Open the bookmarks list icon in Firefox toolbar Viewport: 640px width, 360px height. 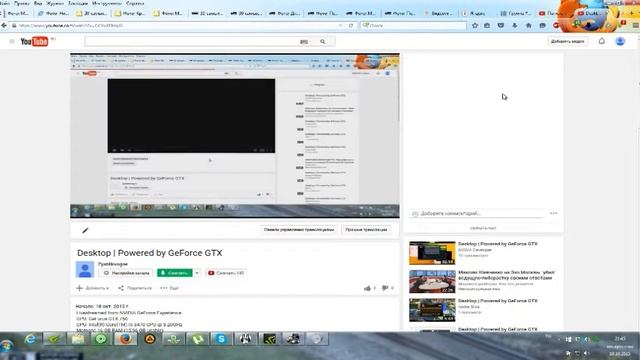[x=487, y=25]
